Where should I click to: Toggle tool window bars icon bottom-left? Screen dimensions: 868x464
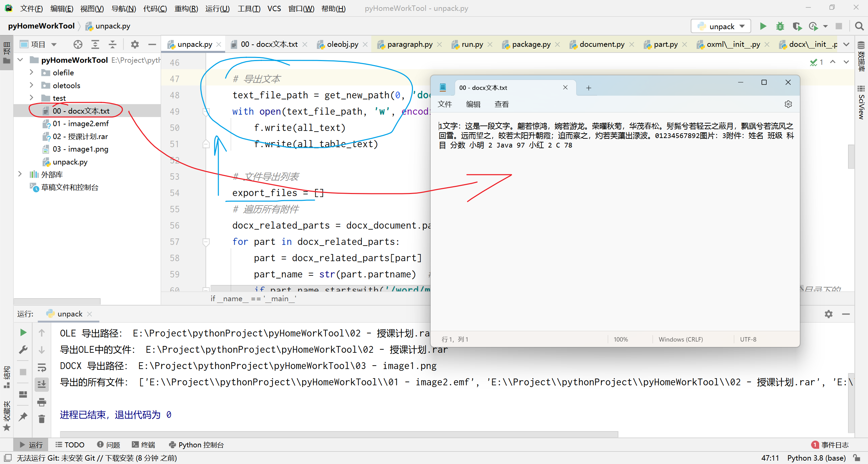[x=8, y=458]
